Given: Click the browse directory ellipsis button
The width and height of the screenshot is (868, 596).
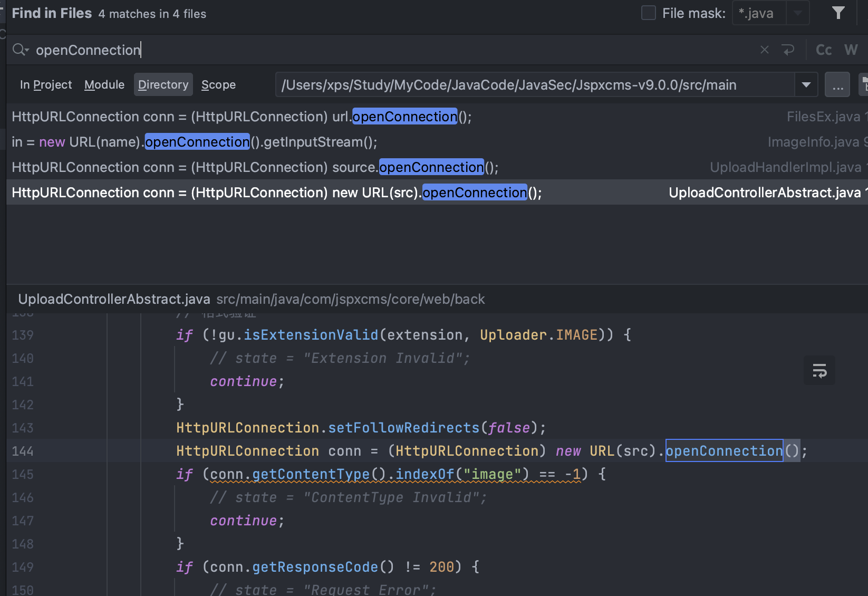Looking at the screenshot, I should [837, 85].
